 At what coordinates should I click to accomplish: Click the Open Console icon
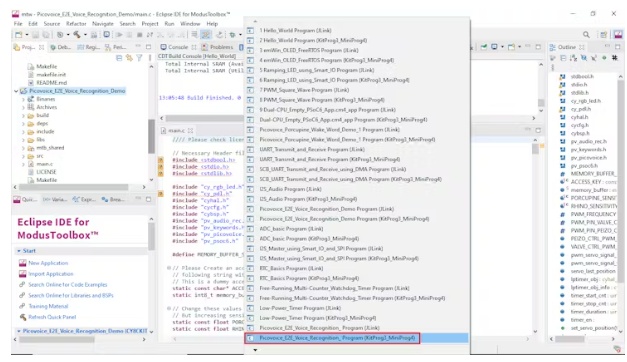(x=511, y=47)
